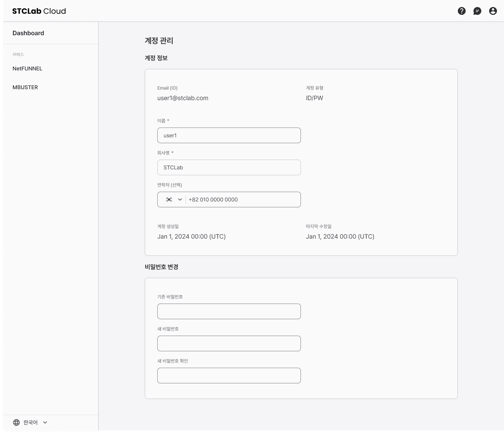This screenshot has height=435, width=504.
Task: Click the 회사명 field containing STCLab
Action: (229, 167)
